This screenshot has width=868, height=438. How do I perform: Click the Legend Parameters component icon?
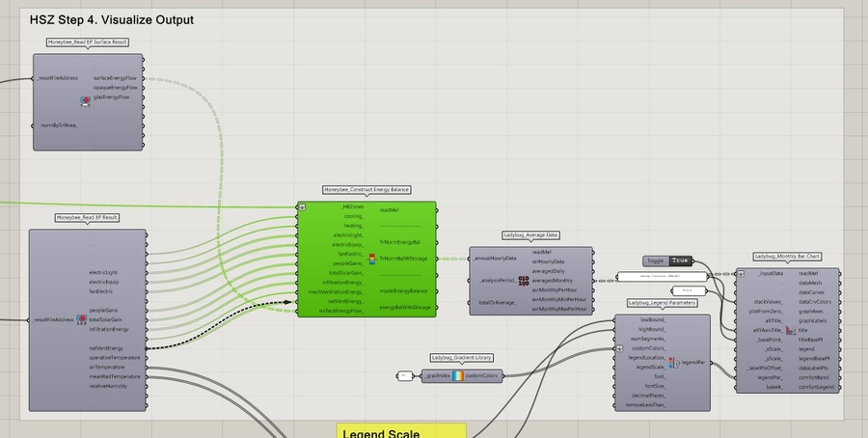[x=674, y=363]
